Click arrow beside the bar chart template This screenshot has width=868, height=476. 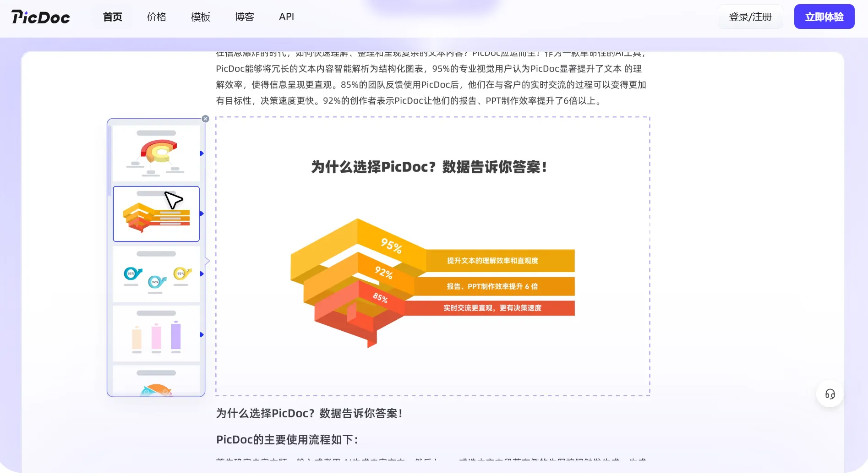tap(202, 335)
